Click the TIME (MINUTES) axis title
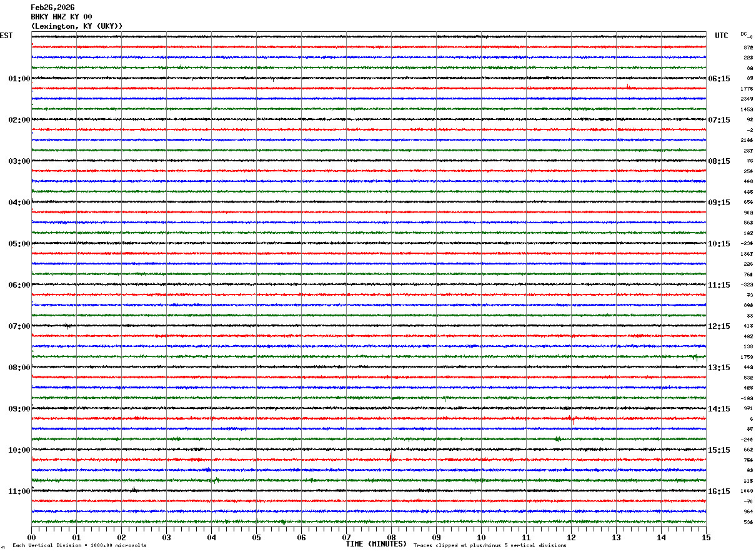Image resolution: width=756 pixels, height=554 pixels. click(377, 544)
